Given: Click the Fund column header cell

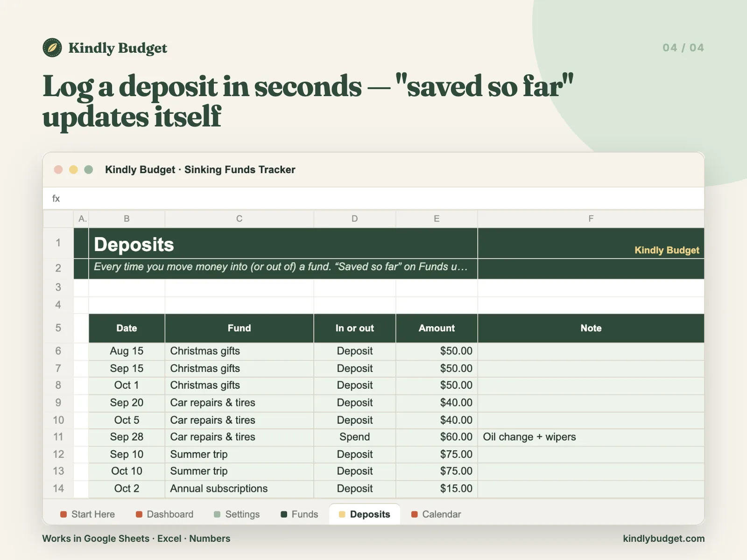Looking at the screenshot, I should click(x=239, y=328).
